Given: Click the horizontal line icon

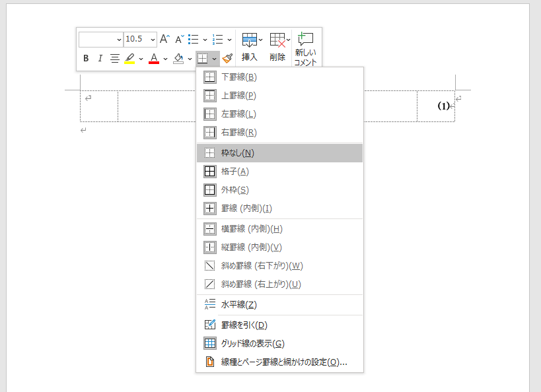Looking at the screenshot, I should [x=210, y=304].
